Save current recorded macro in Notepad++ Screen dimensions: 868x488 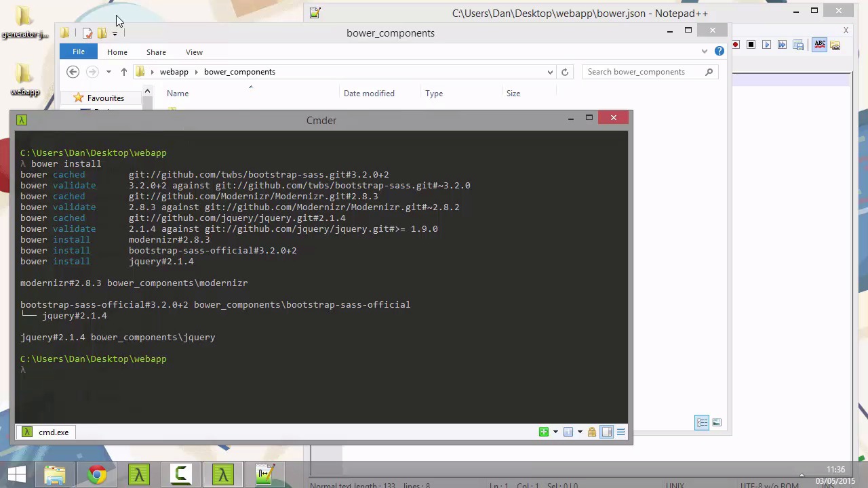pos(798,45)
